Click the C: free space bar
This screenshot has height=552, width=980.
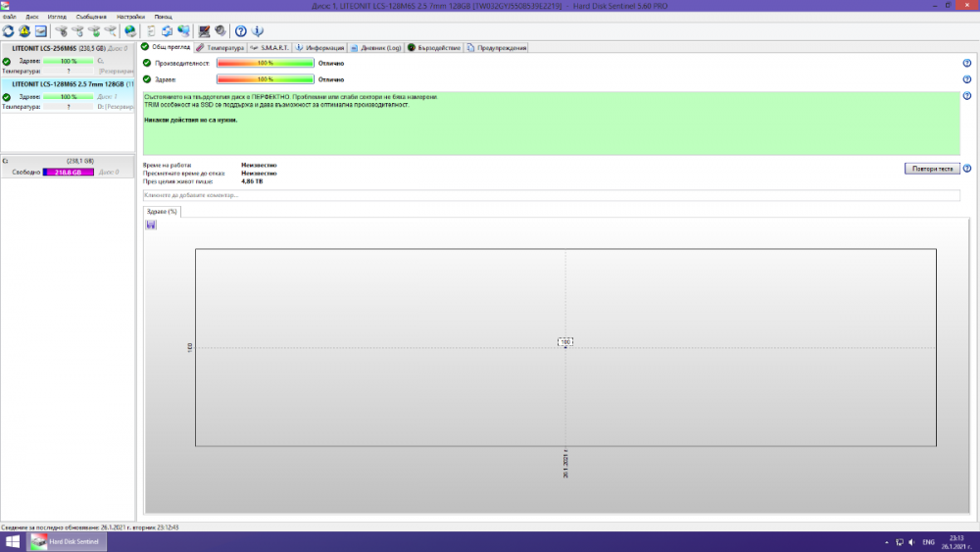click(x=68, y=172)
